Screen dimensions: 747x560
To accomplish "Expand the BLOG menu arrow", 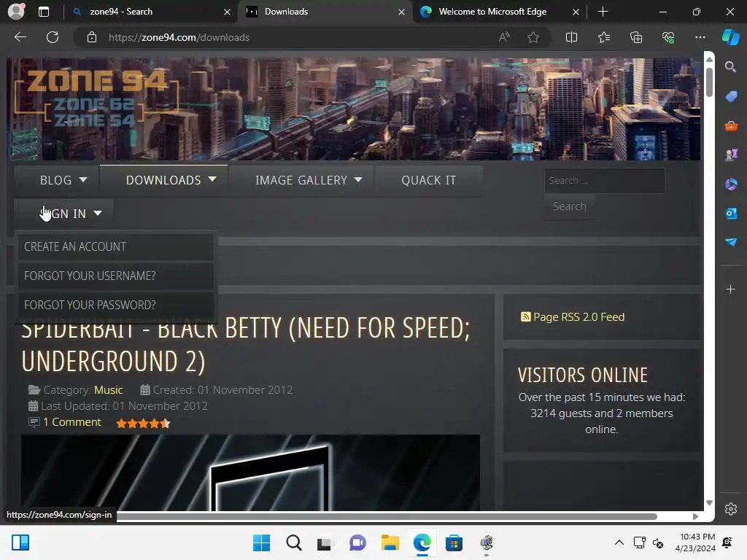I will pos(83,179).
